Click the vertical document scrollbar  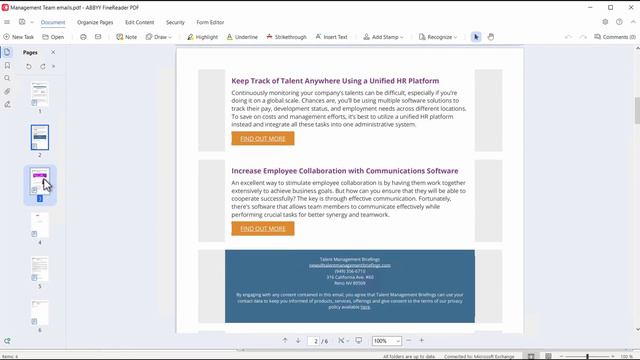click(x=637, y=111)
